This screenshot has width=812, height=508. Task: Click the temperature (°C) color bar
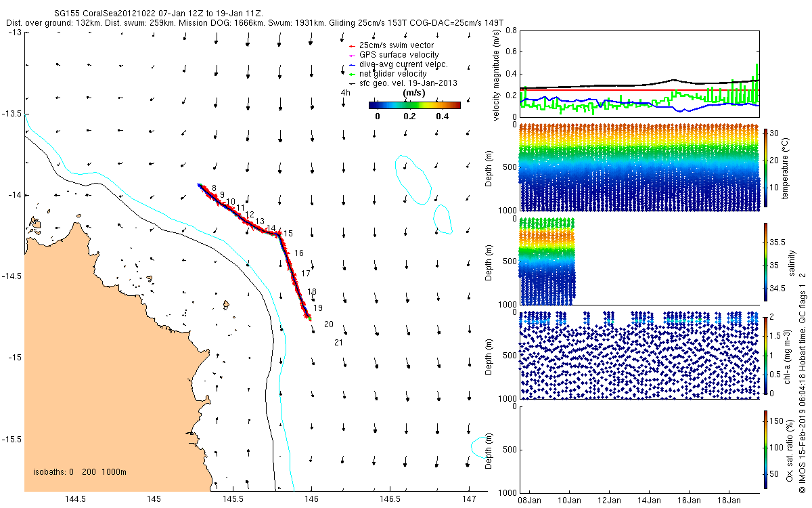tap(765, 167)
